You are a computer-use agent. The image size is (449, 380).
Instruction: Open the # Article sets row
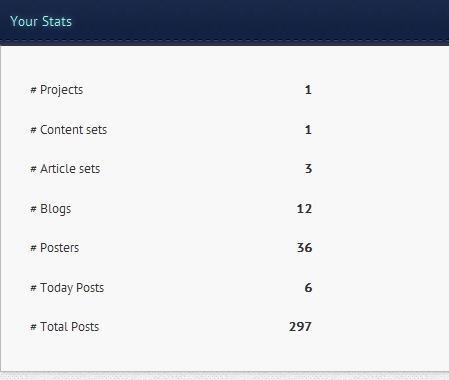[171, 169]
